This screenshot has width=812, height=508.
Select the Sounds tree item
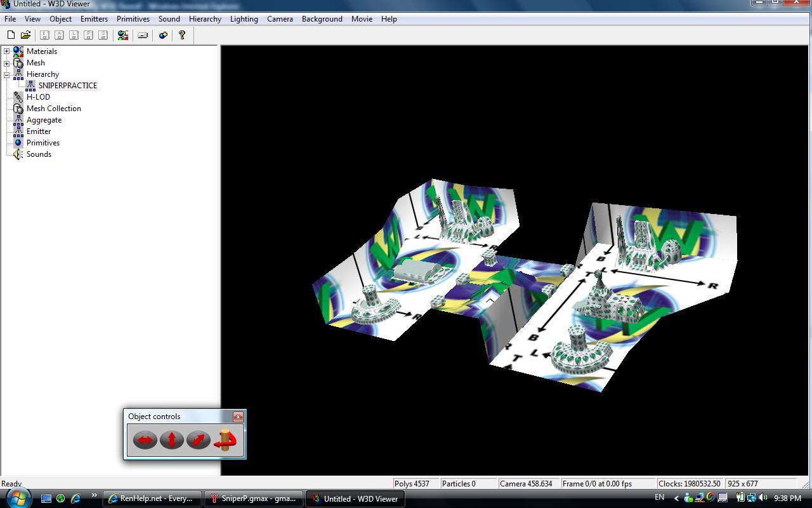39,154
